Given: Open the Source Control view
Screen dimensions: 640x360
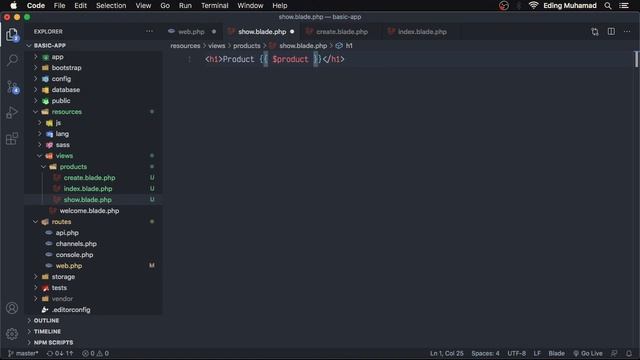Looking at the screenshot, I should pos(12,87).
